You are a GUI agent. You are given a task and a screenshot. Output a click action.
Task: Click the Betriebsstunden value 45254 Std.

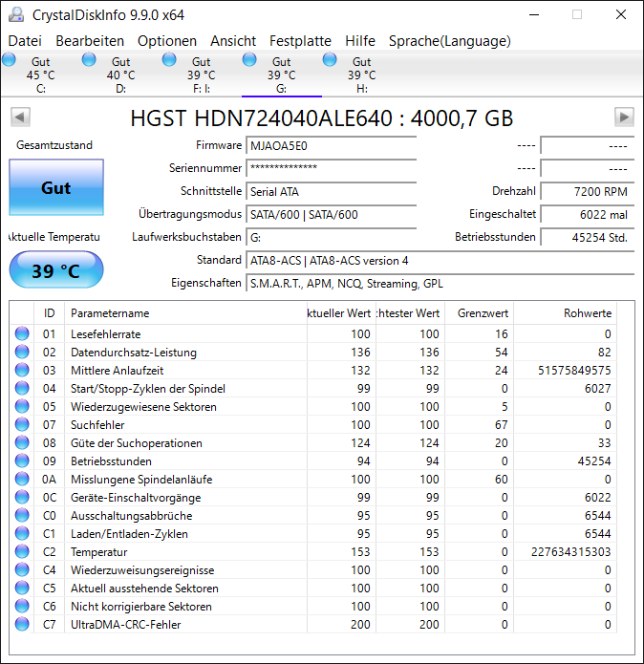(588, 238)
